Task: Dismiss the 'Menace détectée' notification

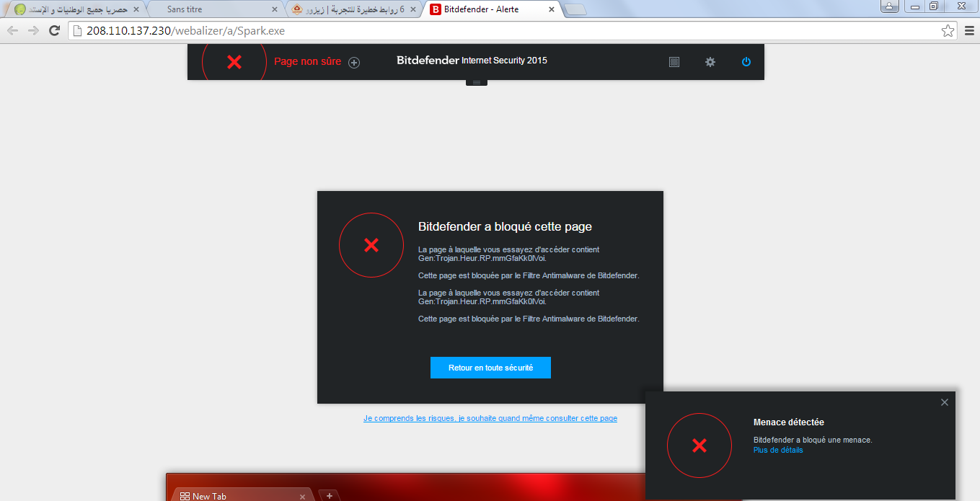Action: coord(945,402)
